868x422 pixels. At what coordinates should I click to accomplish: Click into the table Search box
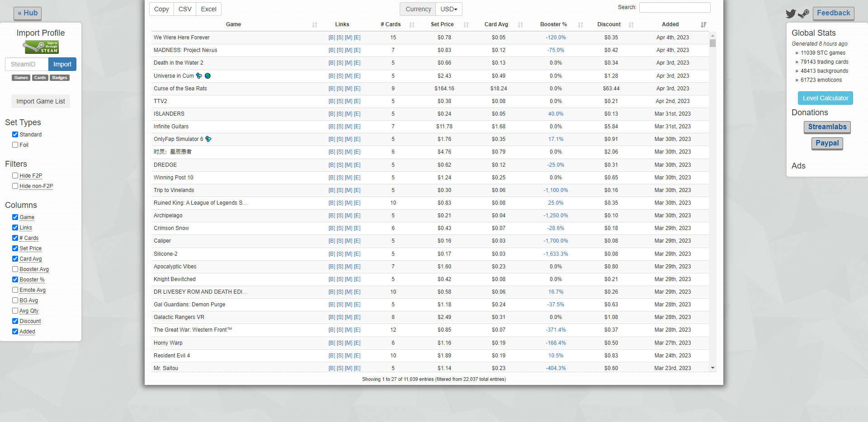(x=675, y=7)
